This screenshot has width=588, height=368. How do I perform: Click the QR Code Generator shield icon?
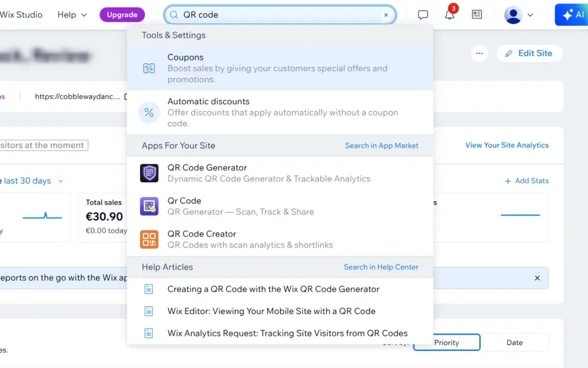tap(149, 173)
